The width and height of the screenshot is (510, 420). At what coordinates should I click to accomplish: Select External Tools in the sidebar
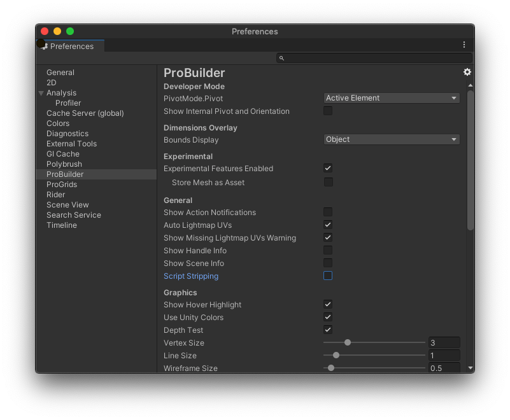[x=71, y=144]
